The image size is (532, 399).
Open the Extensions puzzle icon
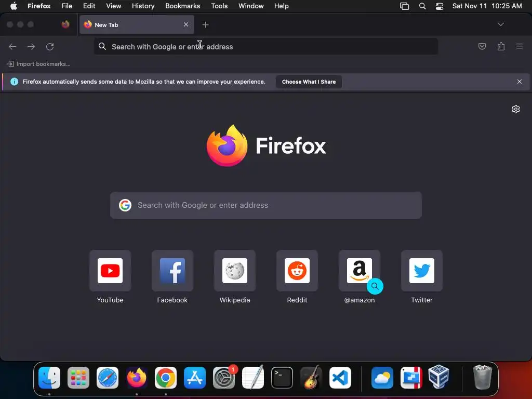pyautogui.click(x=501, y=46)
